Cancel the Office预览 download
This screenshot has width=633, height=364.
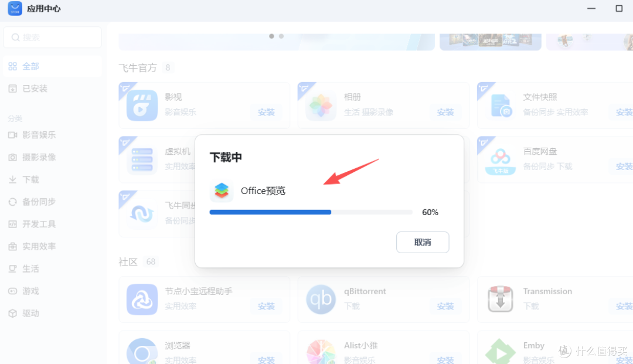tap(422, 242)
